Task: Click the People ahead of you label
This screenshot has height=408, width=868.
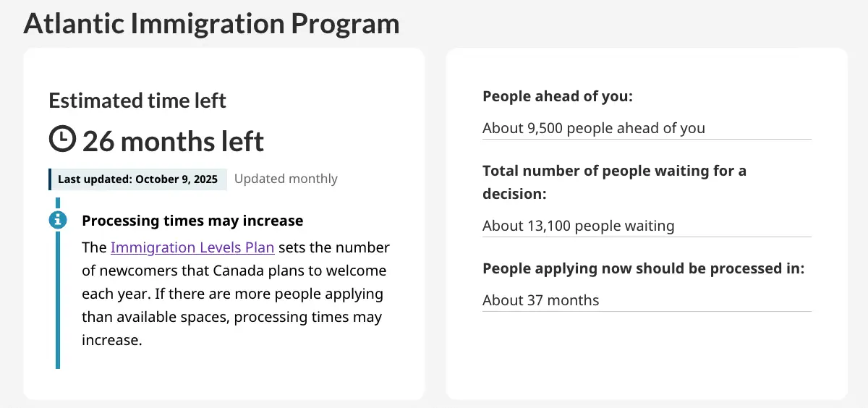Action: tap(557, 96)
